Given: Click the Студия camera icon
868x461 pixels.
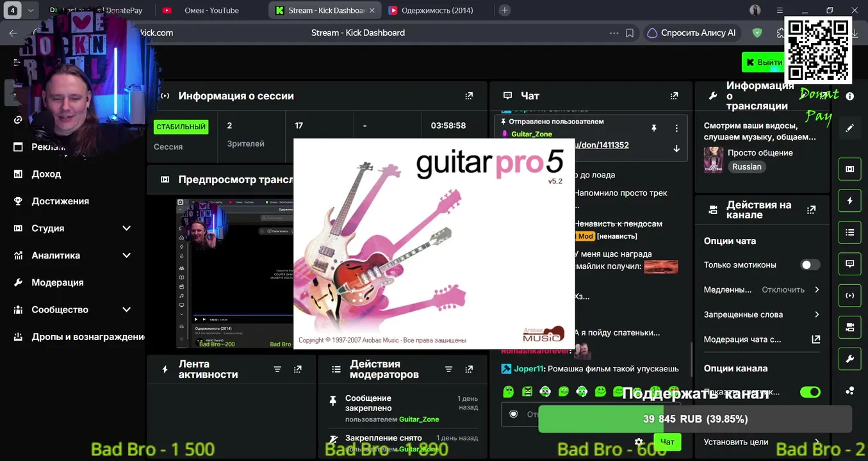Looking at the screenshot, I should 18,228.
